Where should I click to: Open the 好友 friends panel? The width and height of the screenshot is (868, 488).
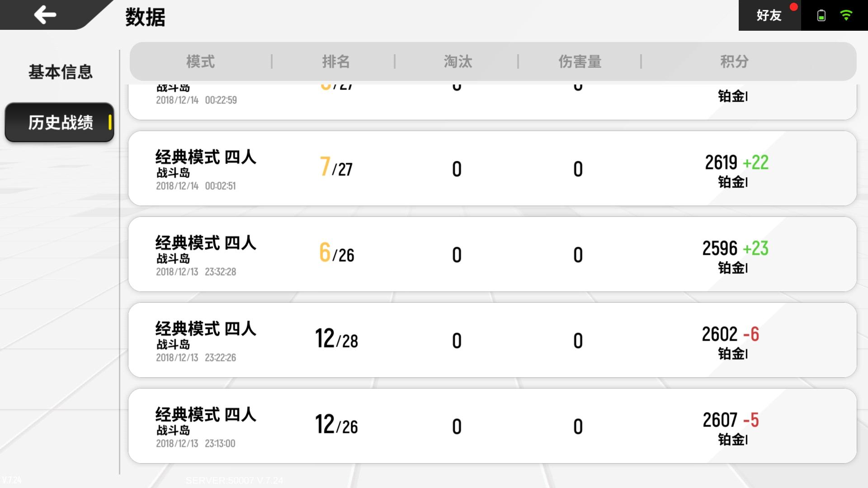pyautogui.click(x=769, y=15)
